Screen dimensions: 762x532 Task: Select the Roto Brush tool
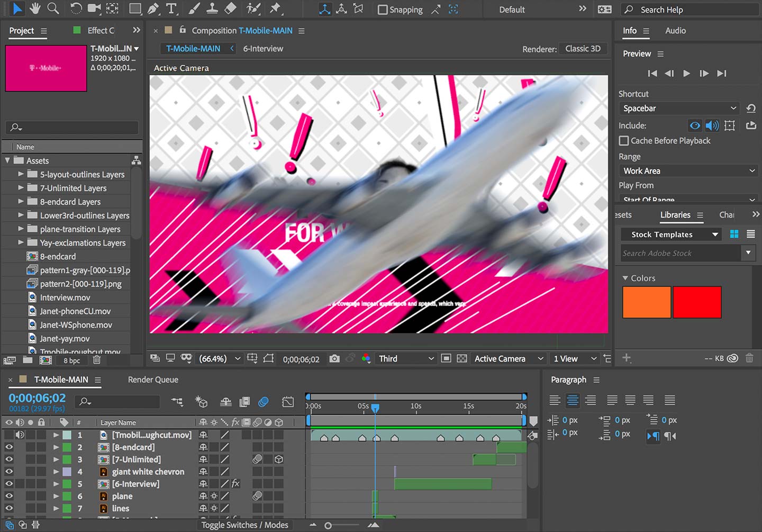point(253,8)
